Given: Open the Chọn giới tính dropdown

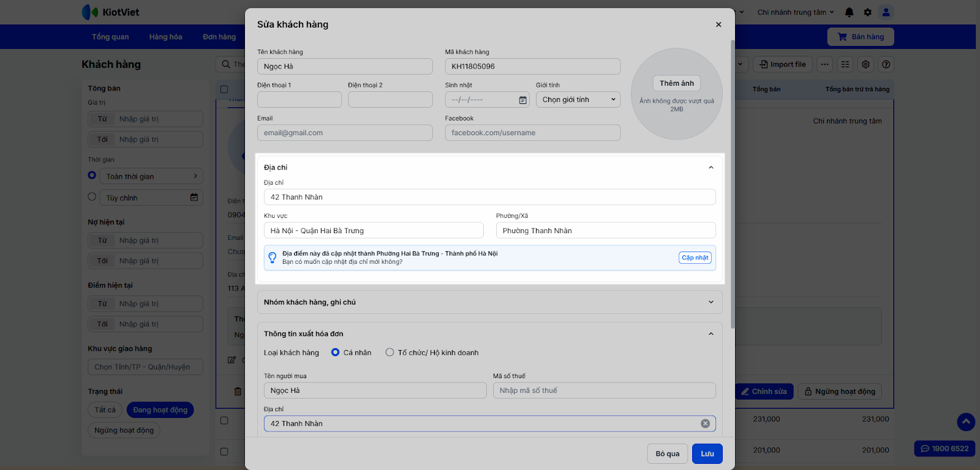Looking at the screenshot, I should (578, 100).
